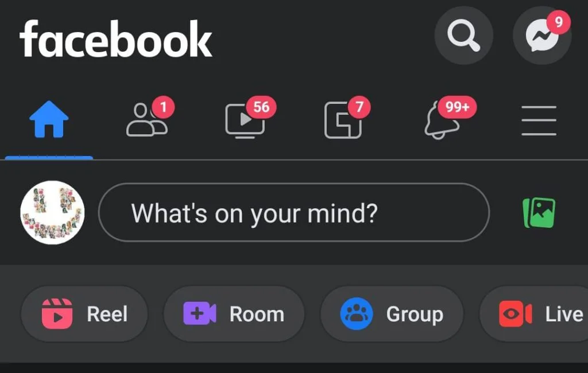The image size is (588, 373).
Task: Tap the profile picture avatar
Action: coord(52,212)
